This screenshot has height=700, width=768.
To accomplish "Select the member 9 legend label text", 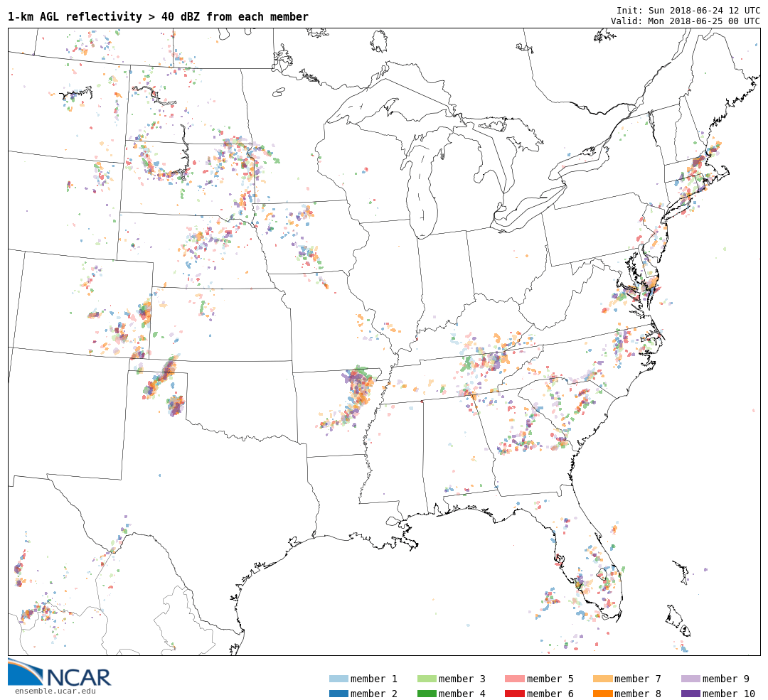I will point(725,679).
